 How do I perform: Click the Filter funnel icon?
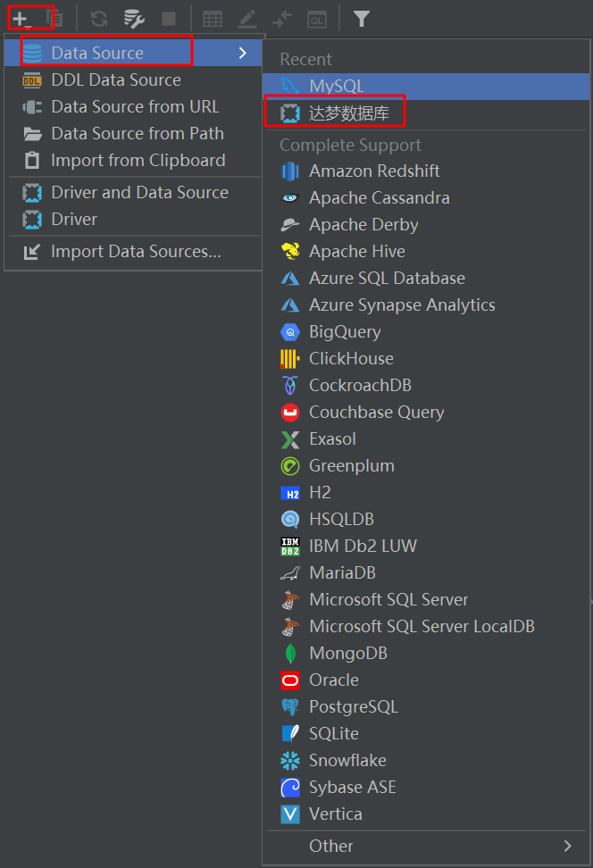tap(362, 20)
